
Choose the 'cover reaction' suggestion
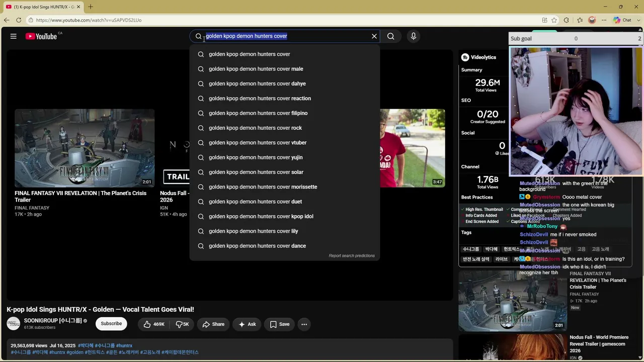285,99
